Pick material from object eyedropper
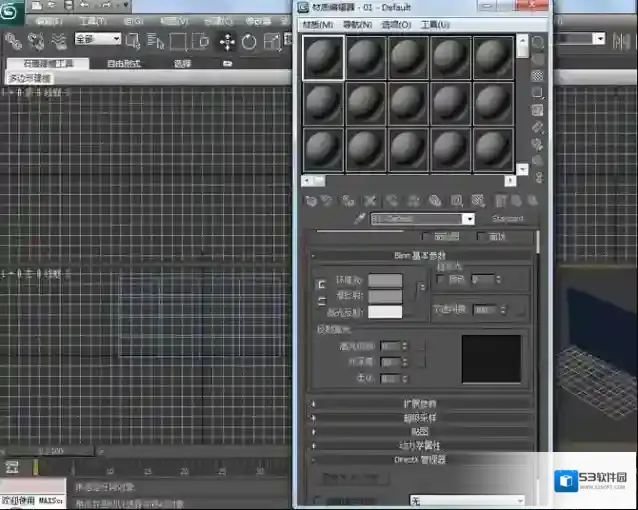This screenshot has width=638, height=510. coord(360,218)
